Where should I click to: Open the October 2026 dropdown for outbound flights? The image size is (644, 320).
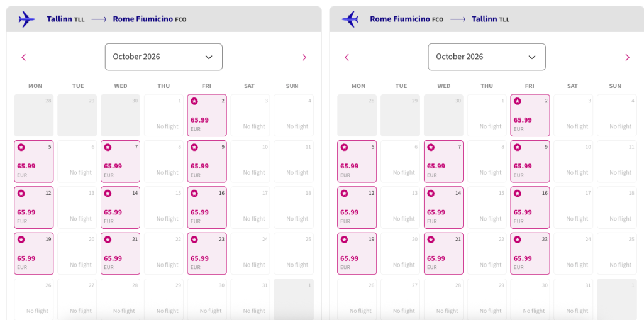(164, 57)
